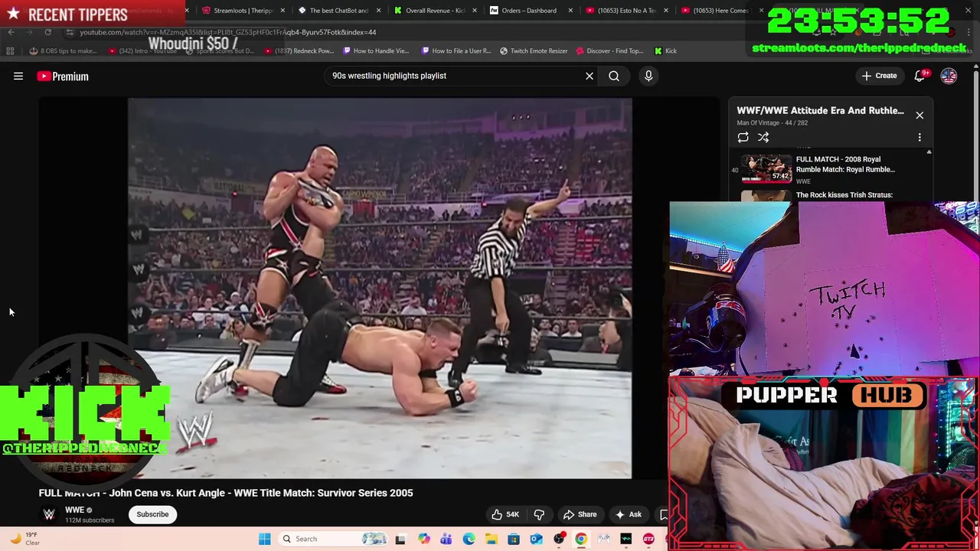Image resolution: width=980 pixels, height=551 pixels.
Task: Switch to the Orders – Dashboard tab
Action: 529,11
